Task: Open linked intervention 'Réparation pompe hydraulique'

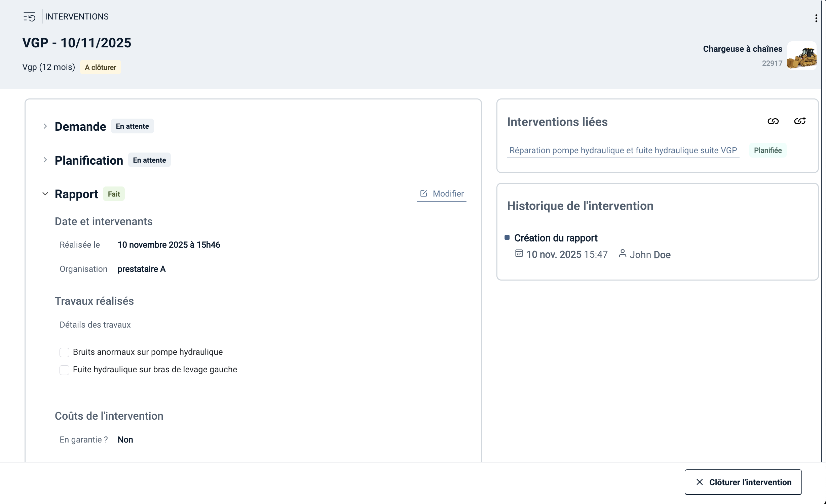Action: pyautogui.click(x=623, y=150)
